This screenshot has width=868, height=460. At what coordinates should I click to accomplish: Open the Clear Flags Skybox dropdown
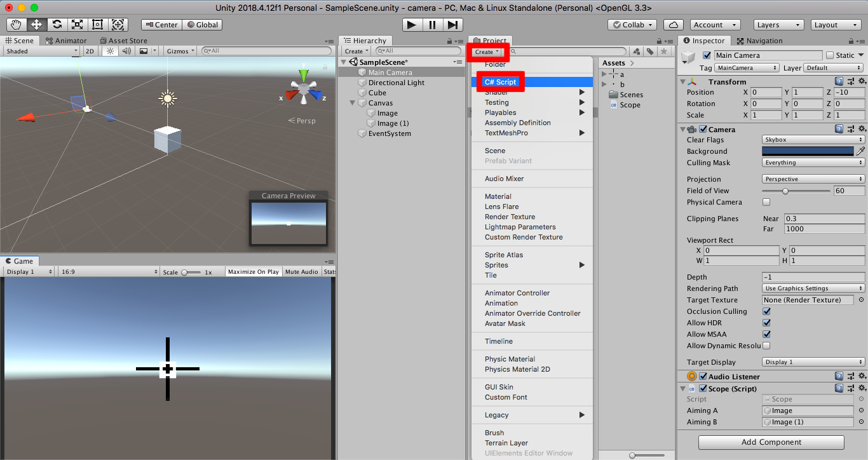coord(813,140)
